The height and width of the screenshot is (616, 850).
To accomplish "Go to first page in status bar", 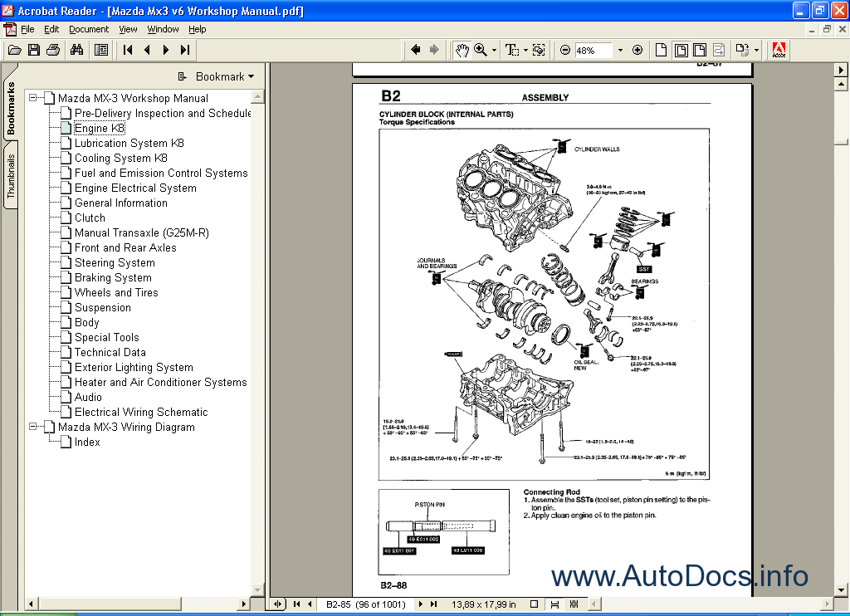I will coord(296,604).
